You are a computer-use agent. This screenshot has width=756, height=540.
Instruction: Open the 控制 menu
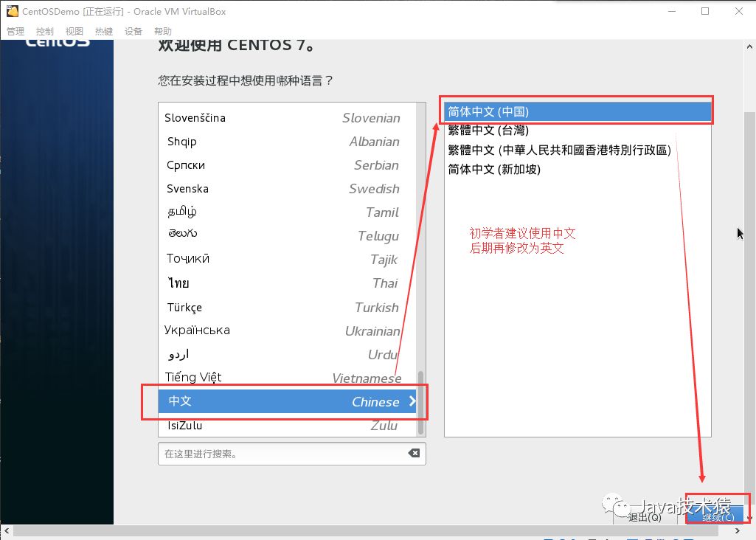tap(45, 31)
